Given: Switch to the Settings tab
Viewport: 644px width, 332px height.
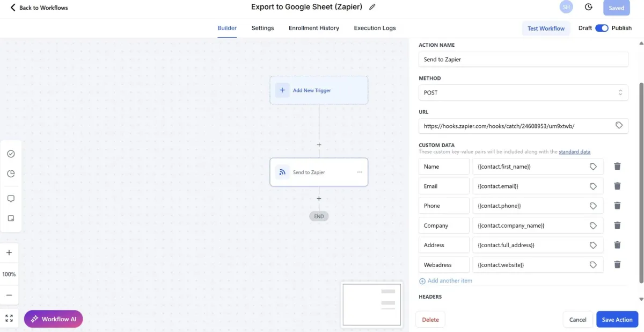Looking at the screenshot, I should coord(262,28).
